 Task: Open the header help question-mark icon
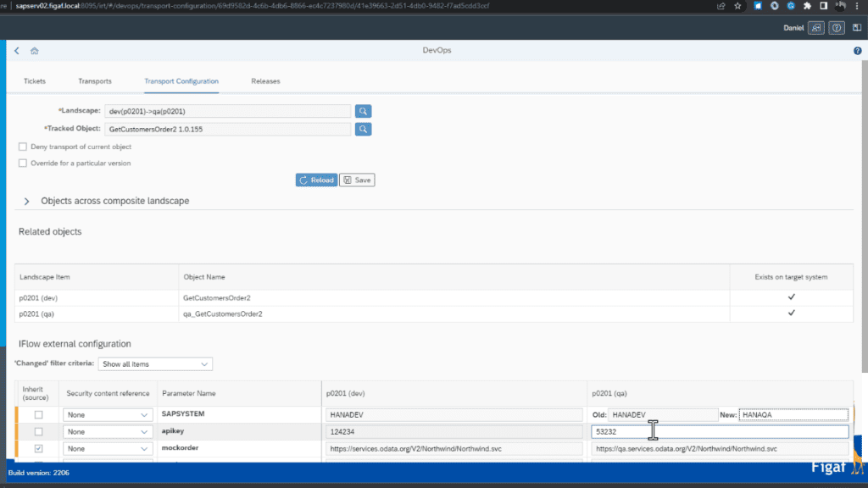(837, 28)
